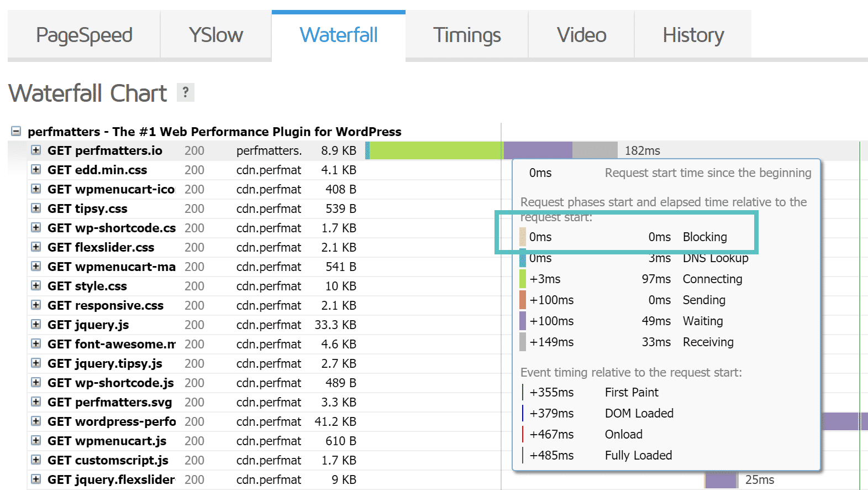Expand the GET style.css request row
868x490 pixels.
[36, 285]
